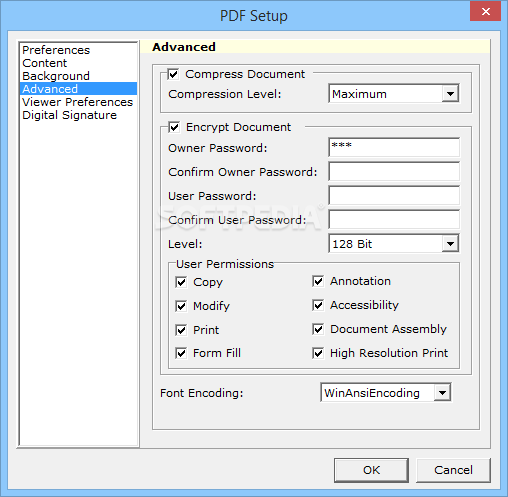Click the PDF Setup window title
508x497 pixels.
[x=254, y=16]
